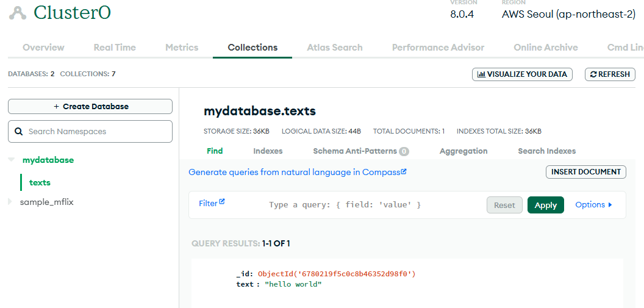Click the search magnifier icon in Namespaces

coord(18,131)
